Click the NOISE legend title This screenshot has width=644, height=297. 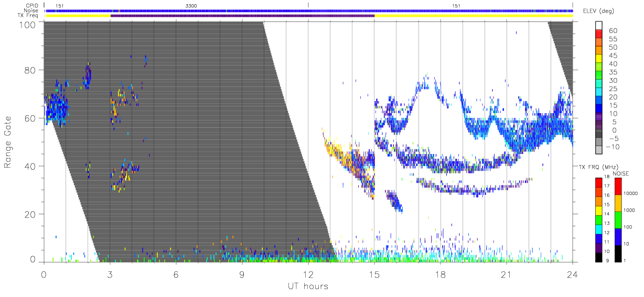tap(621, 174)
